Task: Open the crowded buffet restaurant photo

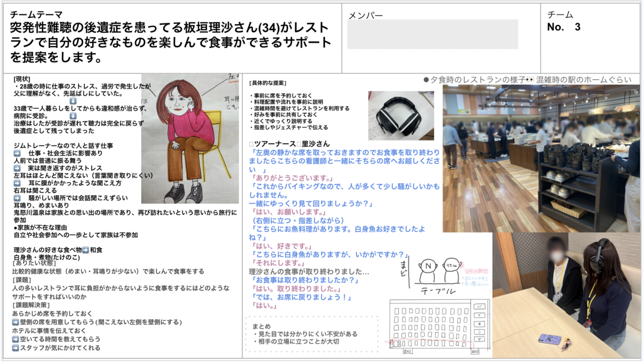Action: 541,158
